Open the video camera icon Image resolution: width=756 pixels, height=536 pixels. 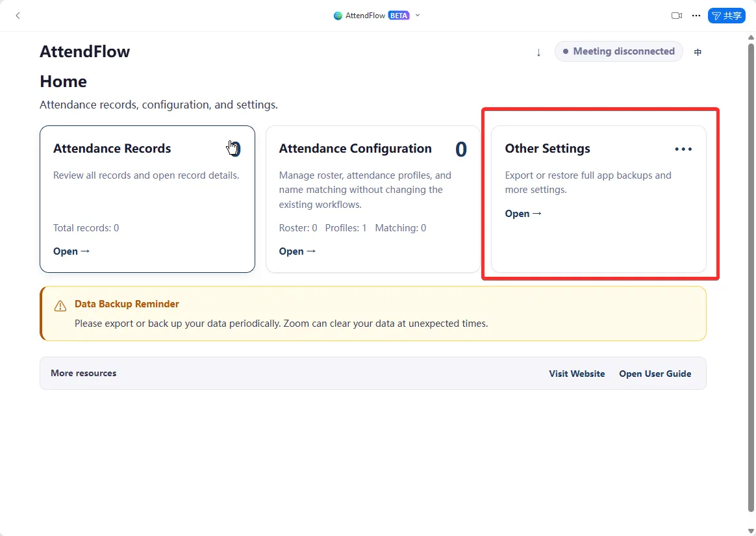click(x=677, y=16)
